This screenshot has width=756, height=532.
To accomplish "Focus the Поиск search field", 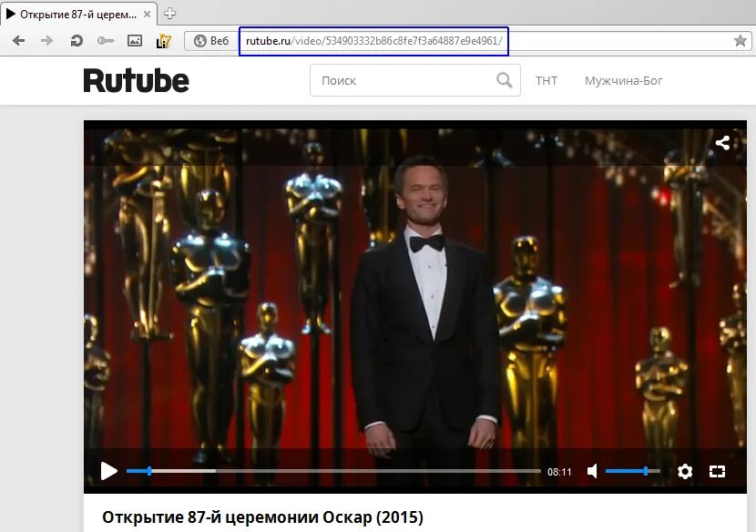I will click(415, 80).
